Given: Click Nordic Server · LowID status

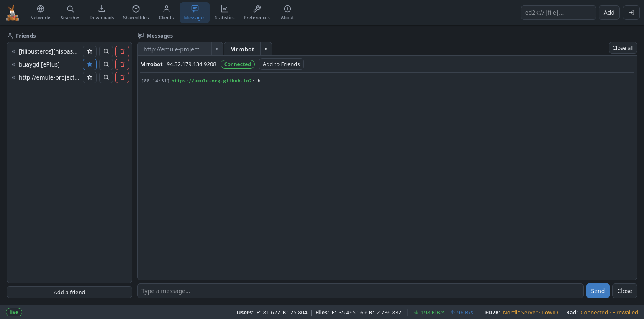Looking at the screenshot, I should click(x=531, y=312).
